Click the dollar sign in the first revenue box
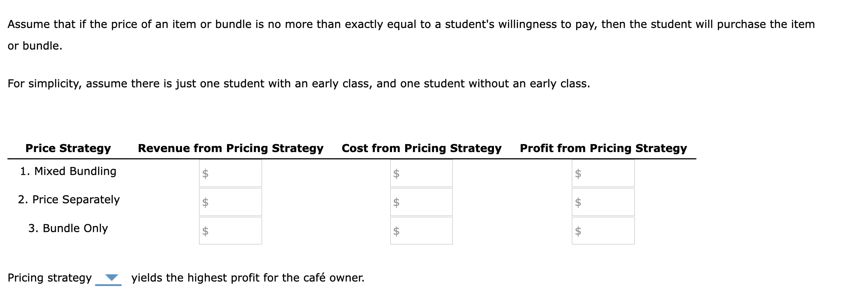The height and width of the screenshot is (304, 868). (206, 174)
